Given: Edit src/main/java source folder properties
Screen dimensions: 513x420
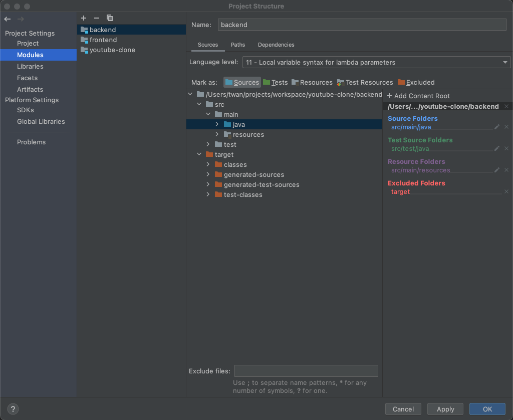Looking at the screenshot, I should (x=497, y=127).
